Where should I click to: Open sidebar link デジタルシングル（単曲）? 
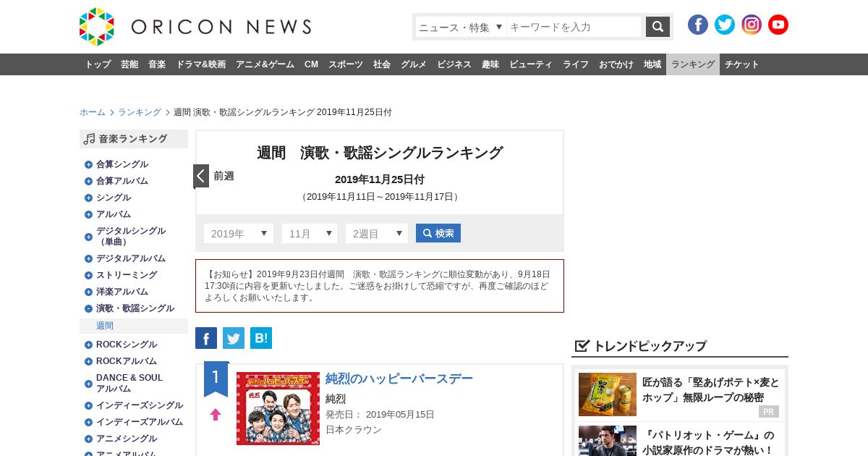pos(131,236)
